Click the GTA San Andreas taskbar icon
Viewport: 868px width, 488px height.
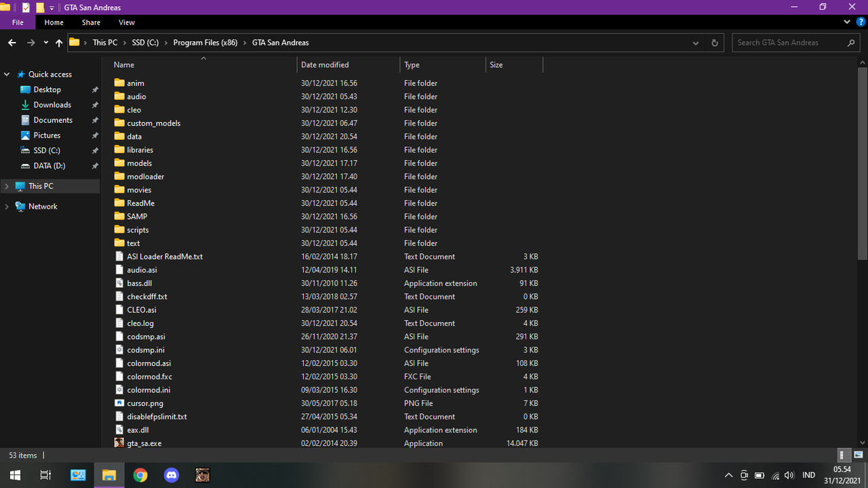(x=203, y=475)
